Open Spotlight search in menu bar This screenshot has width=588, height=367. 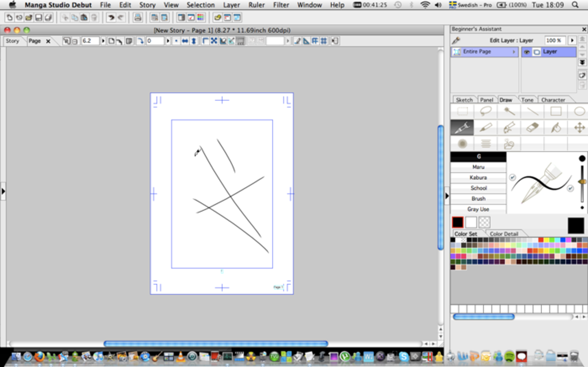(x=575, y=5)
